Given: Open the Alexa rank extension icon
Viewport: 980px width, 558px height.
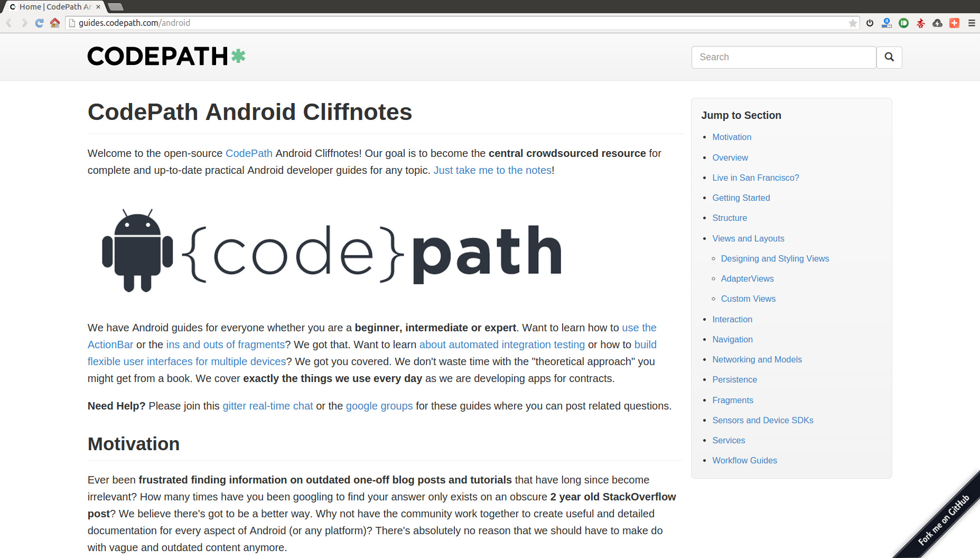Looking at the screenshot, I should 886,23.
